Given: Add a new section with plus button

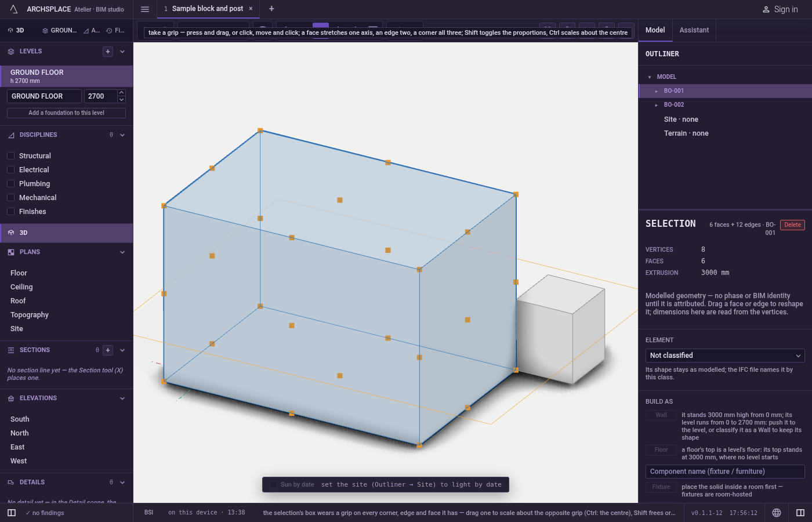Looking at the screenshot, I should pyautogui.click(x=108, y=350).
